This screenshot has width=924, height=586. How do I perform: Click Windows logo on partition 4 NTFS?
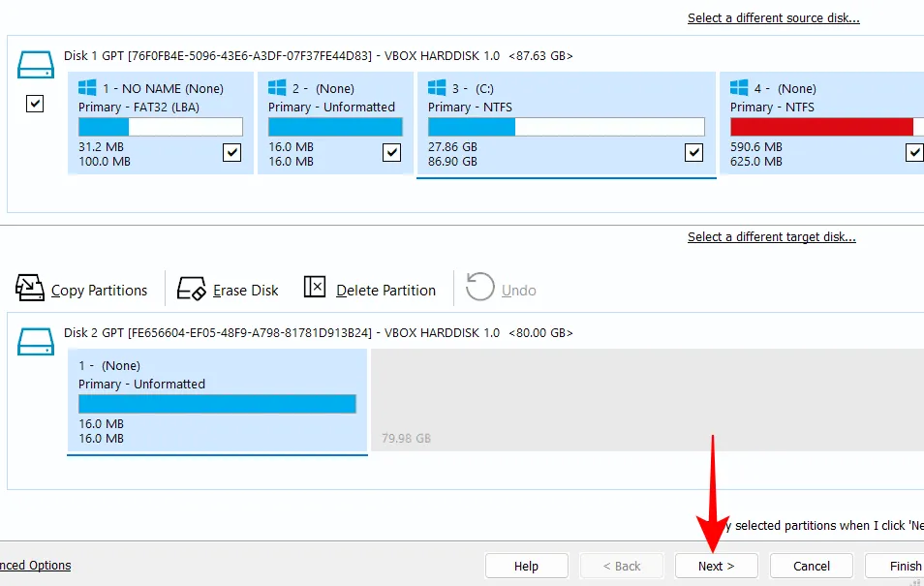click(739, 88)
